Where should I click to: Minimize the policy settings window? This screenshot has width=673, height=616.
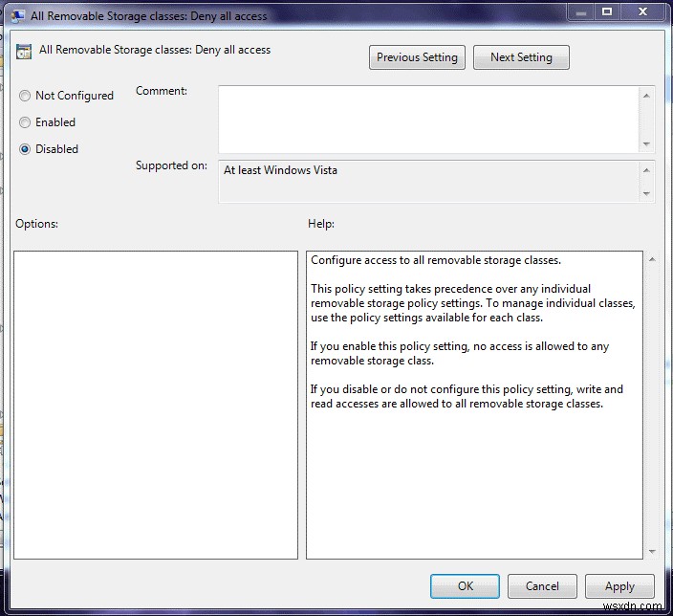coord(580,12)
